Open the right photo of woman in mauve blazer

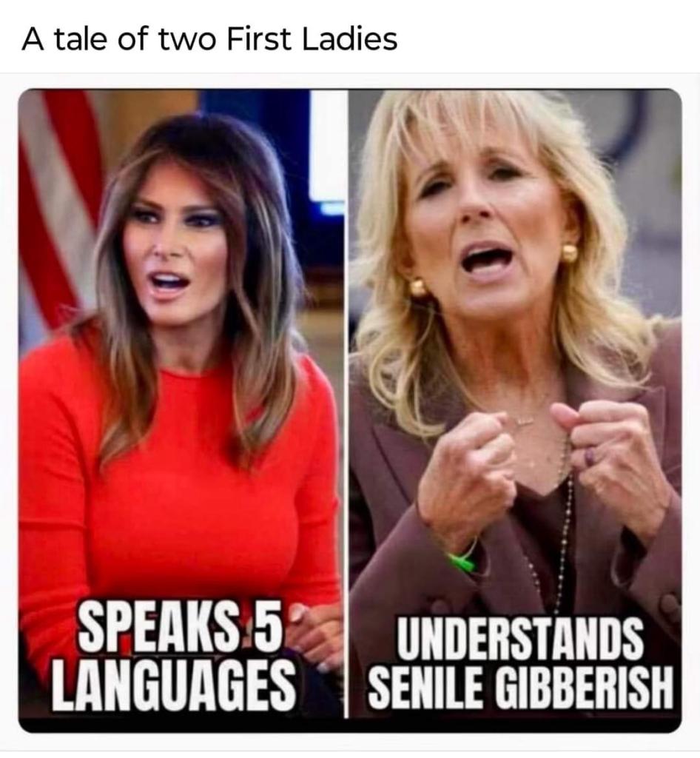(515, 405)
